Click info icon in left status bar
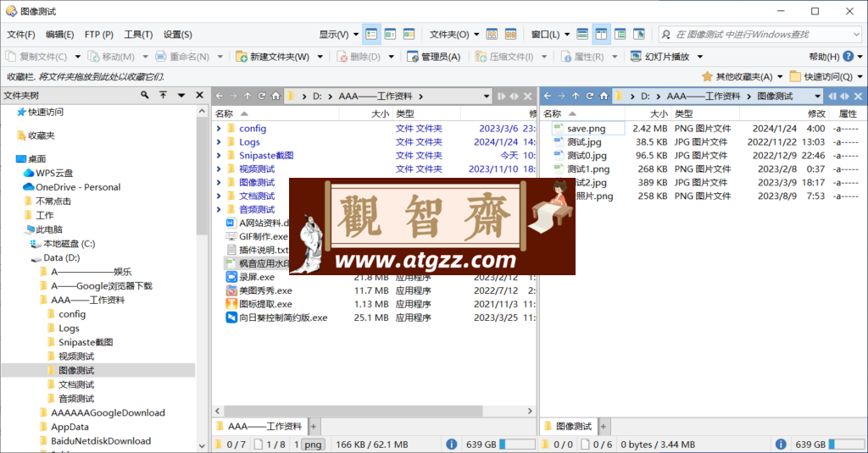 452,445
